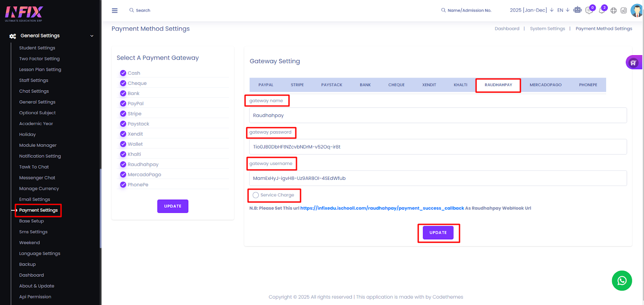
Task: Click the gateway username input field
Action: (x=438, y=178)
